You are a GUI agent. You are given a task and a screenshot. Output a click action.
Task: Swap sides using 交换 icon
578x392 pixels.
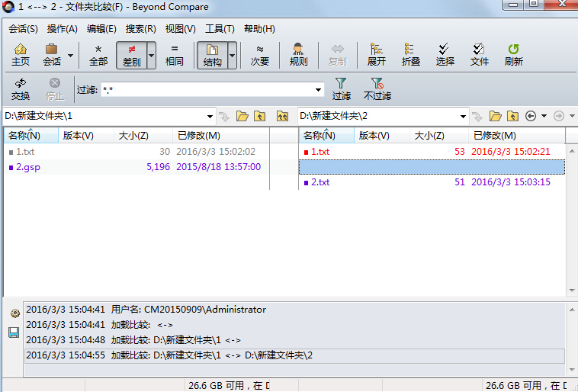[x=21, y=89]
